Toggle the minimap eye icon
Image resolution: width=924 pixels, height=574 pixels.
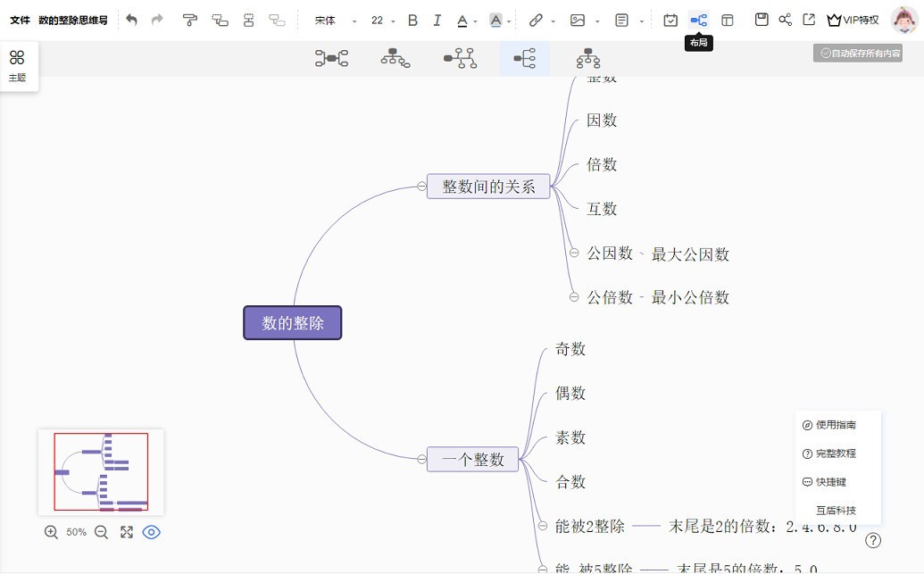(x=152, y=532)
